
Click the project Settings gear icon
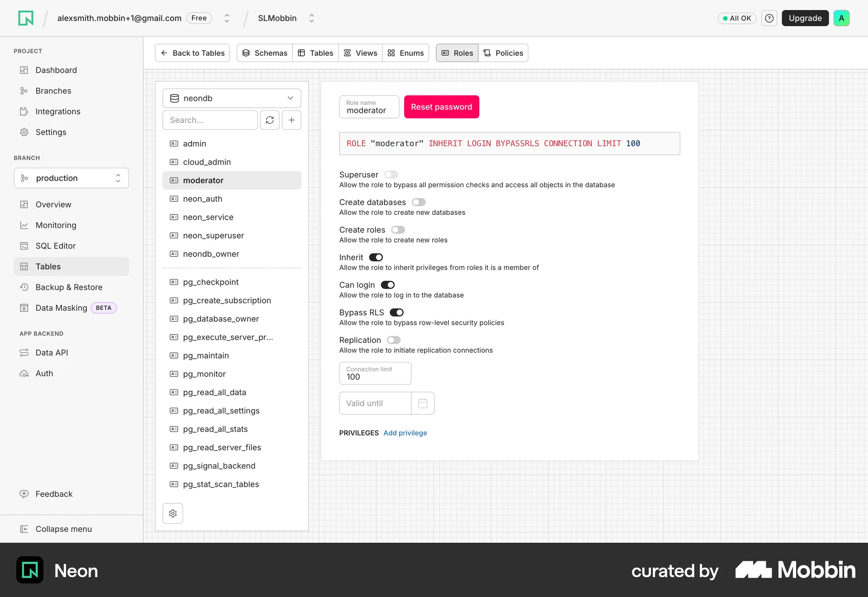coord(24,132)
